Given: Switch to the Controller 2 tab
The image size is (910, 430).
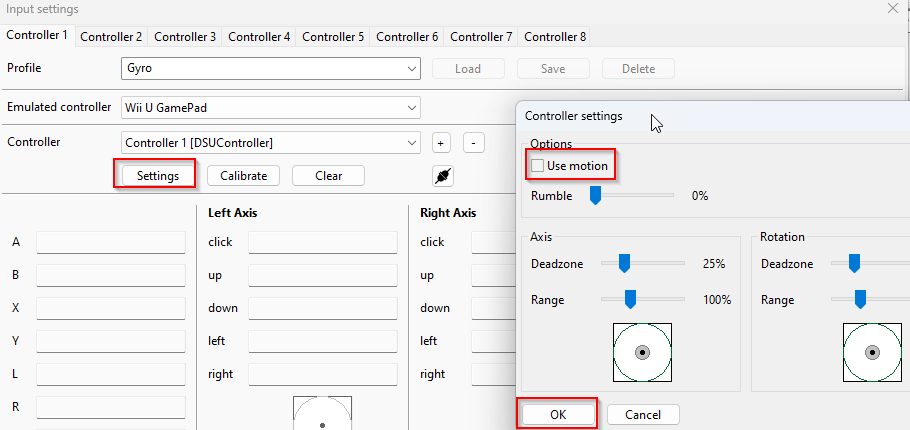Looking at the screenshot, I should (111, 37).
